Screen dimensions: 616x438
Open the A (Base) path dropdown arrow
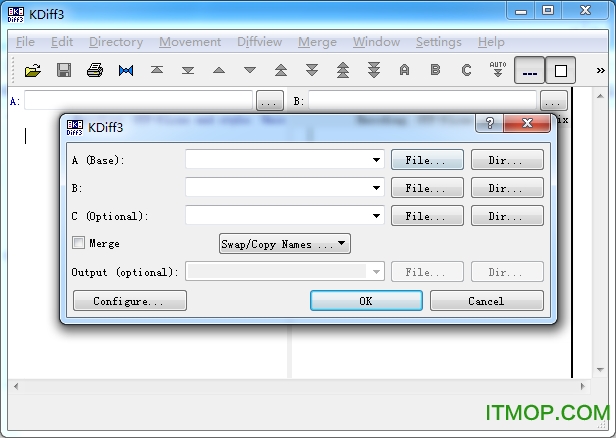point(376,160)
